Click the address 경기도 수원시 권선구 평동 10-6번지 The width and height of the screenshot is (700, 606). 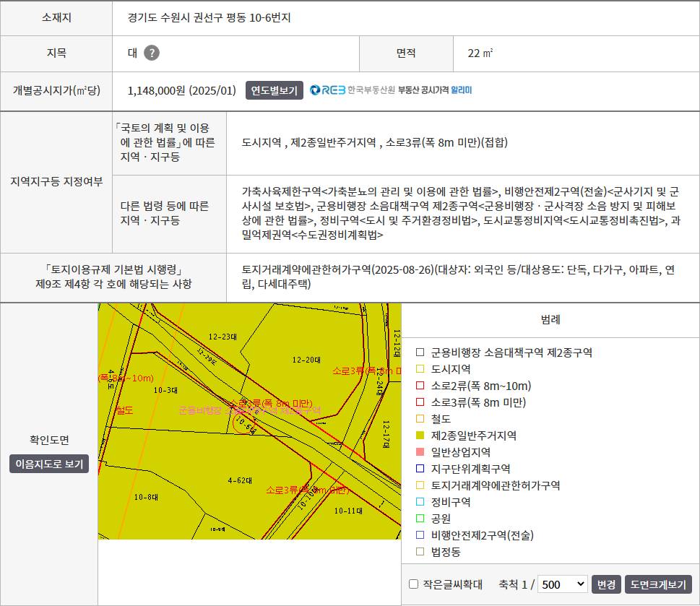209,18
